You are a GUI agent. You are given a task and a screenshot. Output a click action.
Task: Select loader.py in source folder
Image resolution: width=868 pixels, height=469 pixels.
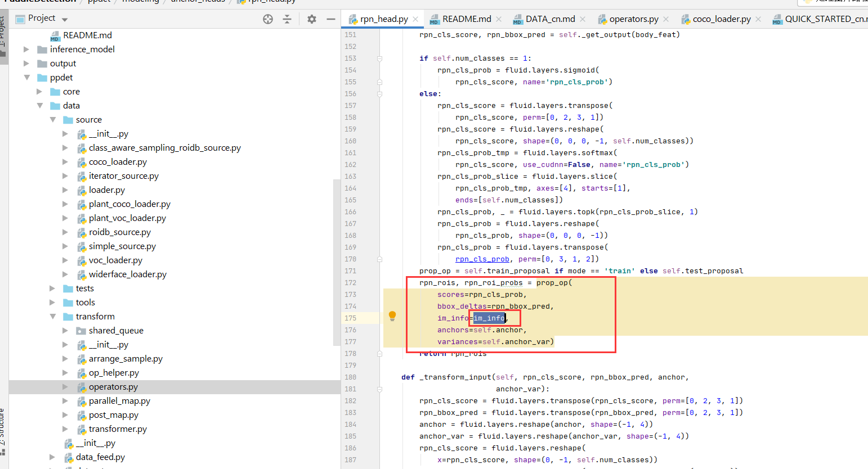107,190
